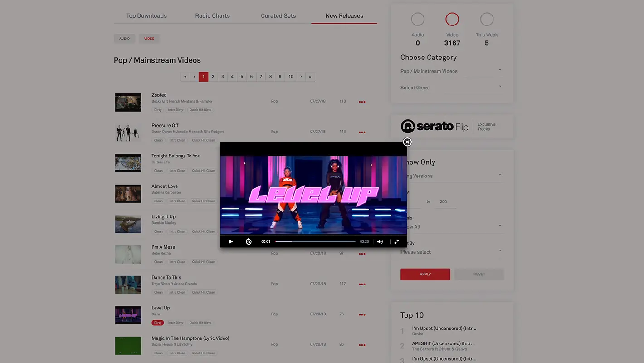644x363 pixels.
Task: Select the Audio circle filter
Action: click(418, 20)
